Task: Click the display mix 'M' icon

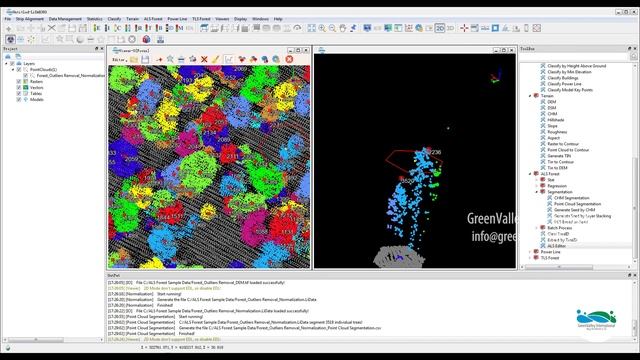Action: coord(180,28)
